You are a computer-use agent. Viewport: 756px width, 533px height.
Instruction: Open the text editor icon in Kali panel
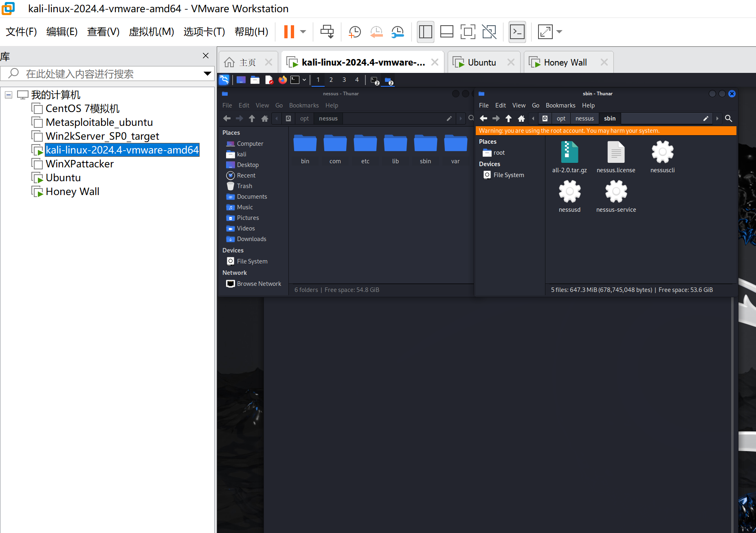click(269, 80)
